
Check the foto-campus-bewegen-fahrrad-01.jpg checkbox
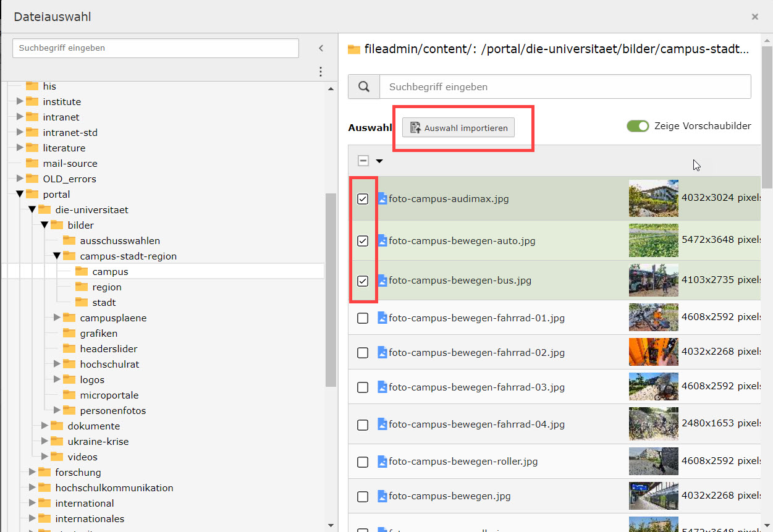[363, 318]
